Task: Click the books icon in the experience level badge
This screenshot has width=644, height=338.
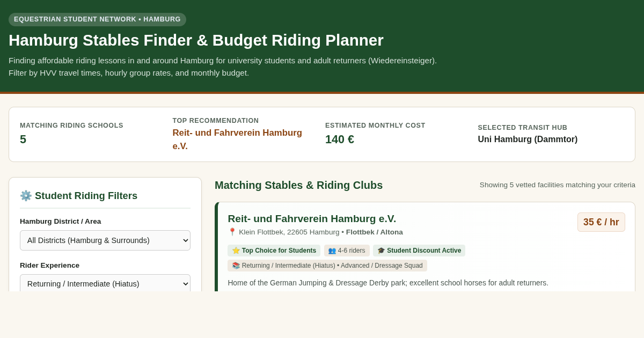Action: (x=236, y=266)
